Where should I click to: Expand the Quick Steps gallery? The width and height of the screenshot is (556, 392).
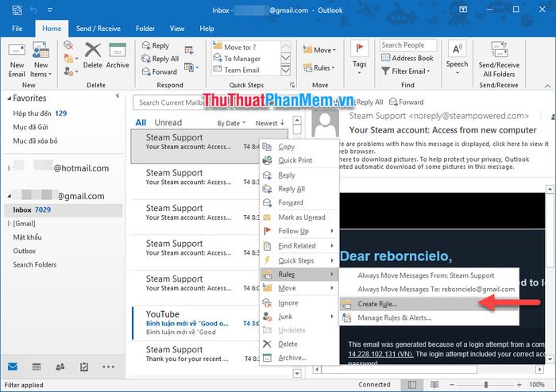[286, 71]
